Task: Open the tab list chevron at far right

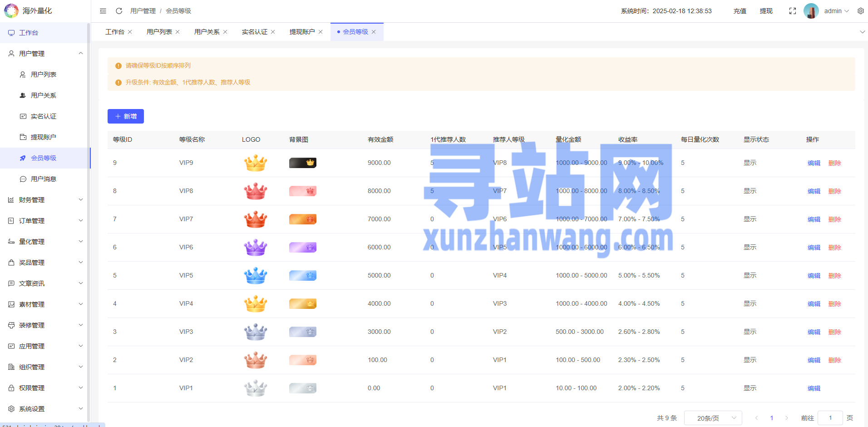Action: tap(862, 32)
